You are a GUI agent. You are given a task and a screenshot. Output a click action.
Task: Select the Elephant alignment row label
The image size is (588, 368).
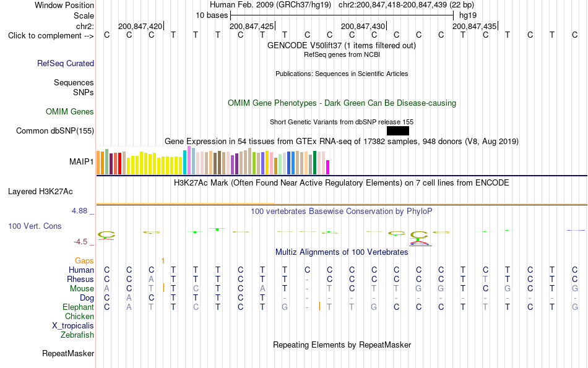pyautogui.click(x=79, y=307)
